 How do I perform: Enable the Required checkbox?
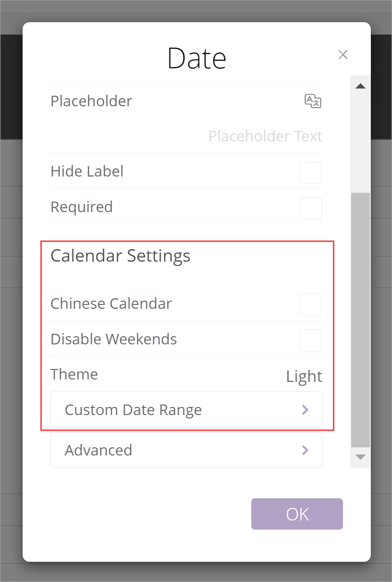(310, 208)
